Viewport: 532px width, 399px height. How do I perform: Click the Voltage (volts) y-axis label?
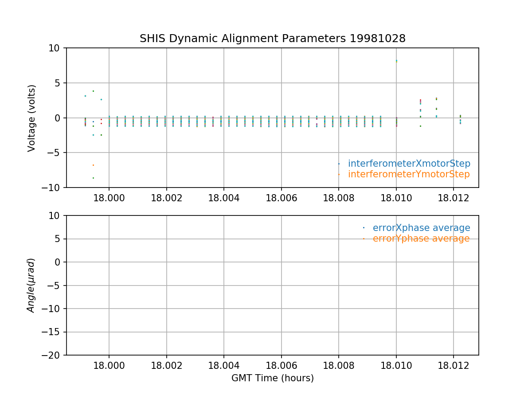(31, 118)
